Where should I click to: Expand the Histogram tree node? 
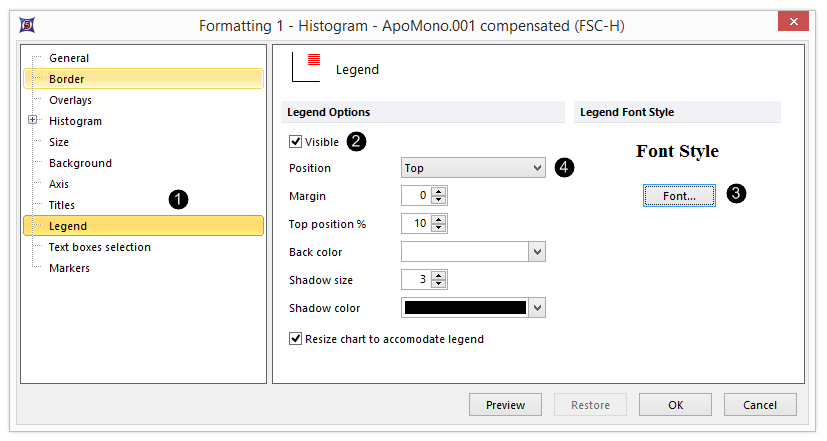point(33,121)
